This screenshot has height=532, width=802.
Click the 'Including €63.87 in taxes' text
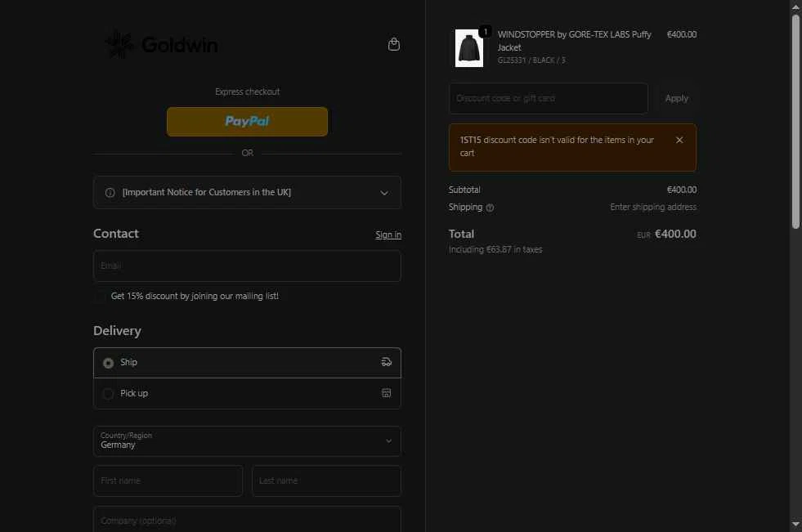495,249
